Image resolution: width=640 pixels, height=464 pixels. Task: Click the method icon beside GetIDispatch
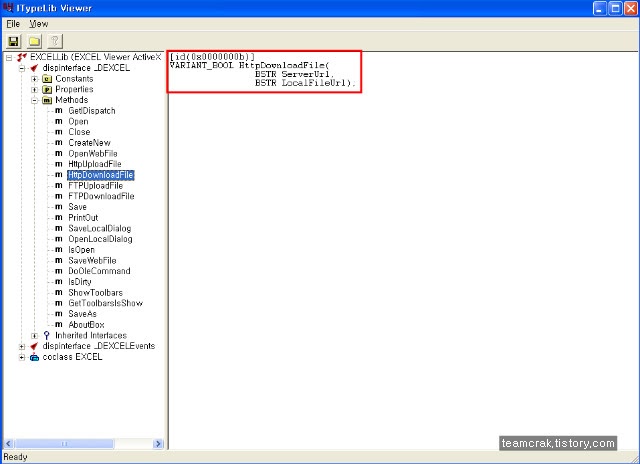[x=59, y=111]
